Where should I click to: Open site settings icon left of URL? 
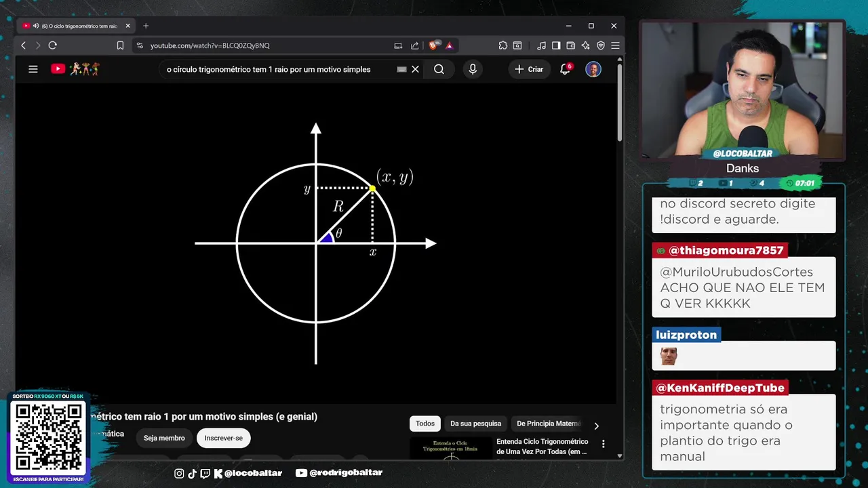click(x=140, y=45)
